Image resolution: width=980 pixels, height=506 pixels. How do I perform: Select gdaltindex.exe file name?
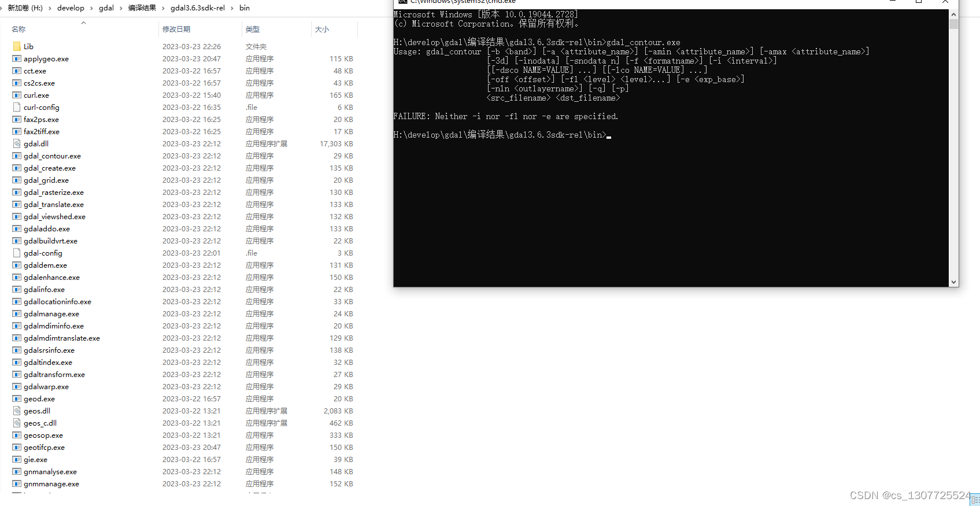point(48,363)
